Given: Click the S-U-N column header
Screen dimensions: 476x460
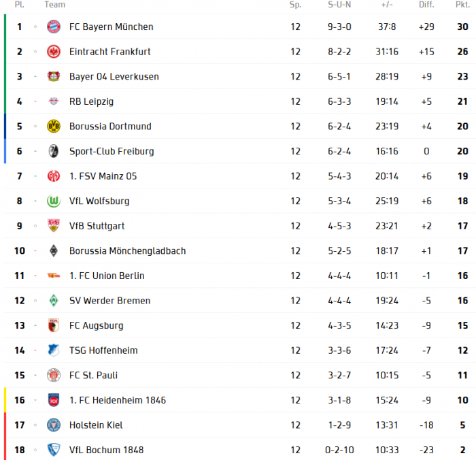Looking at the screenshot, I should [339, 5].
